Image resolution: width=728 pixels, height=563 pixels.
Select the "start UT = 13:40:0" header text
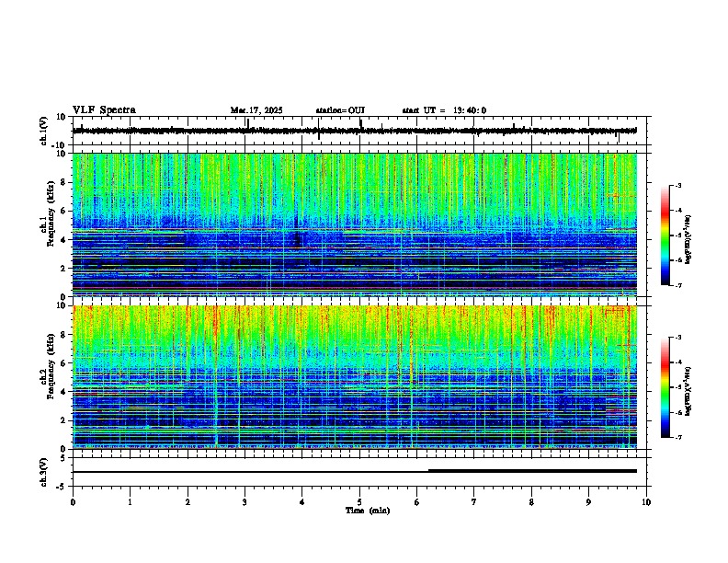(444, 110)
